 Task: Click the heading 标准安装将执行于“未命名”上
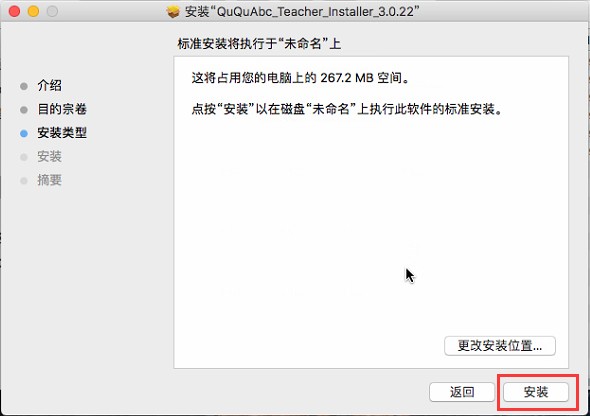(259, 44)
